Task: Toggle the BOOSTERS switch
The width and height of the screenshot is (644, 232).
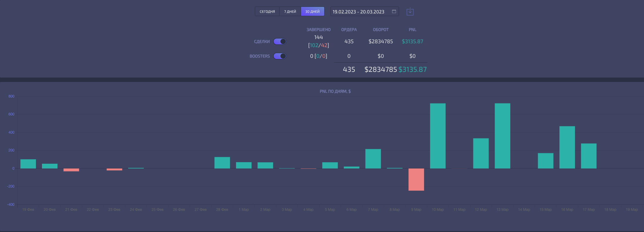Action: (x=280, y=56)
